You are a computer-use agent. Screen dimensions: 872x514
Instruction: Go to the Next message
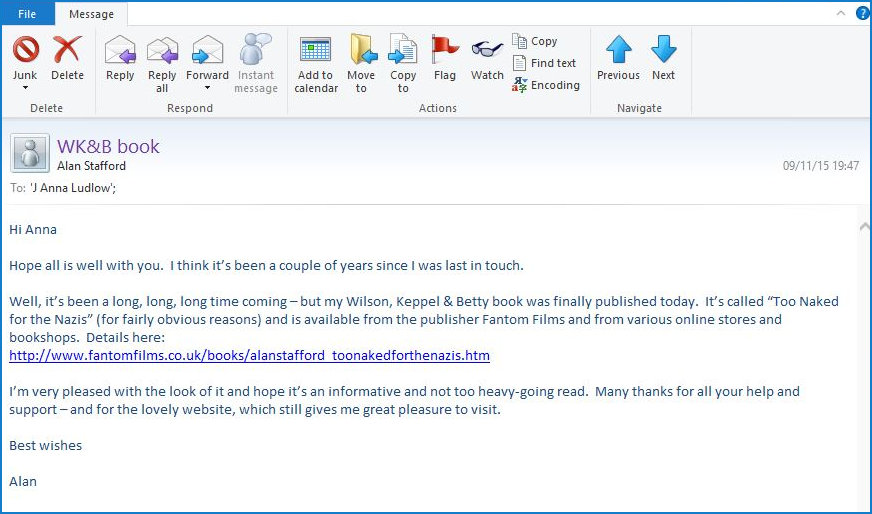663,50
